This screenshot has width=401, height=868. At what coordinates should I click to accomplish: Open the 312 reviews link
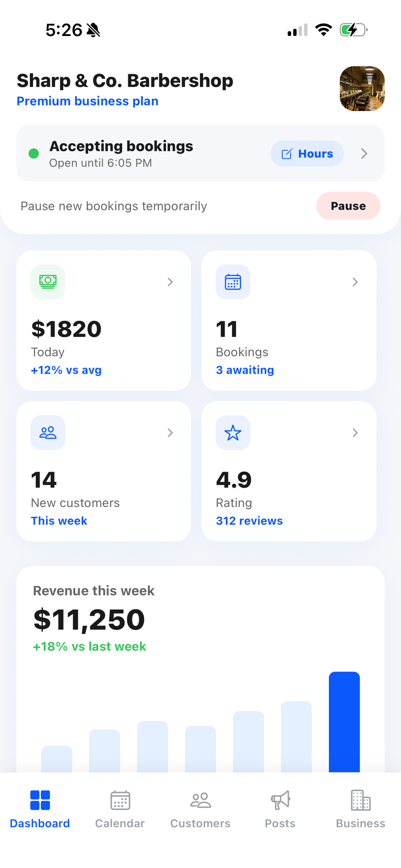(249, 521)
